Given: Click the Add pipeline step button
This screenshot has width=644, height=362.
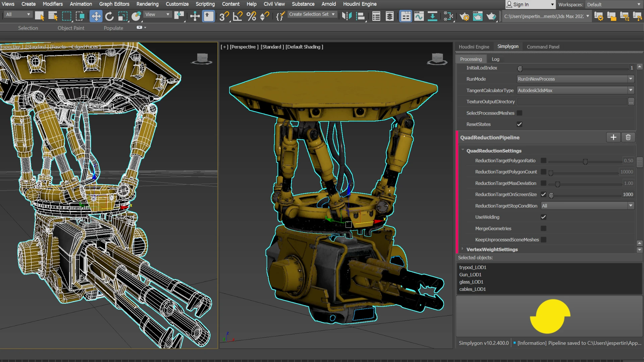Looking at the screenshot, I should (614, 137).
